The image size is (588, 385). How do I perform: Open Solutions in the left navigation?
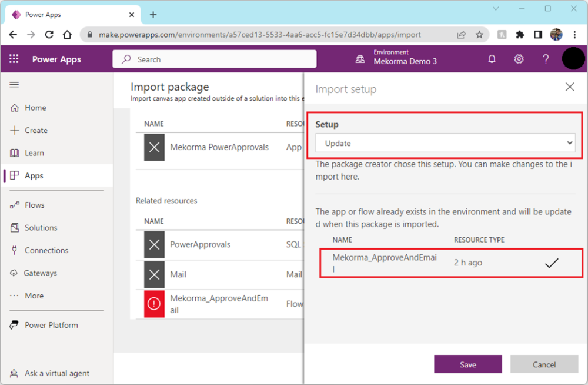pos(41,228)
